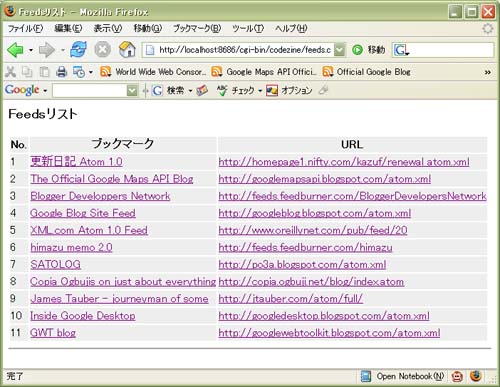Click the Google toolbar news tag icon
The width and height of the screenshot is (500, 387).
pos(202,90)
